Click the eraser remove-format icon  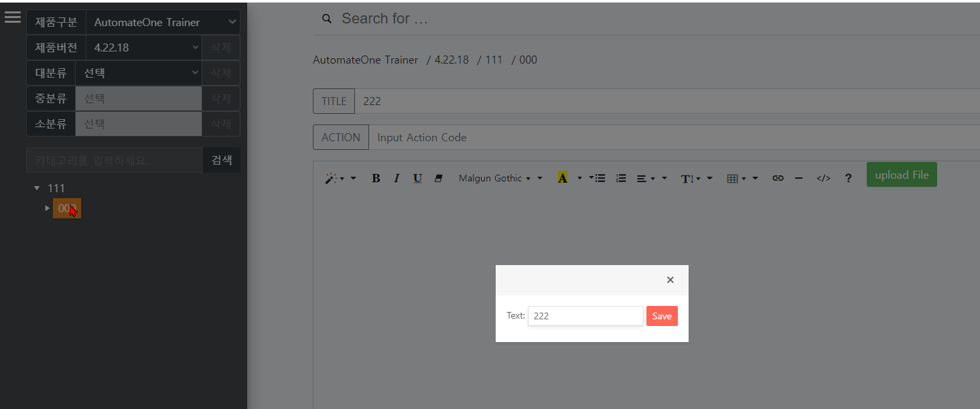(439, 178)
